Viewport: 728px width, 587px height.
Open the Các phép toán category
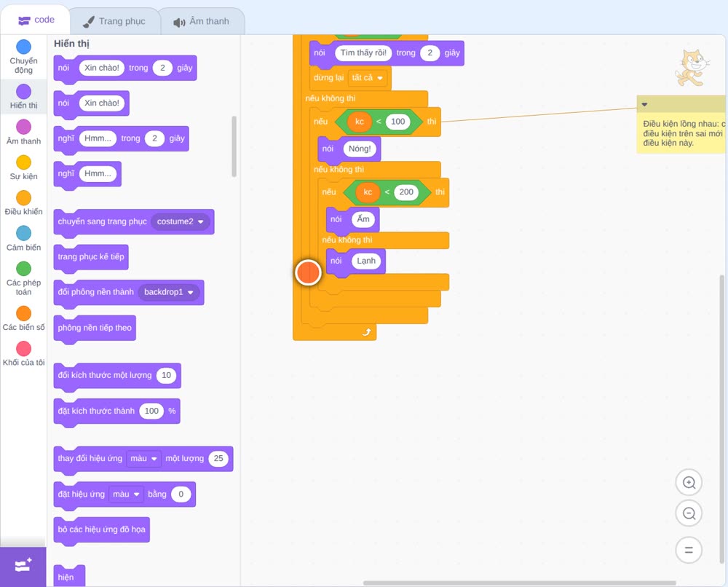pyautogui.click(x=24, y=278)
